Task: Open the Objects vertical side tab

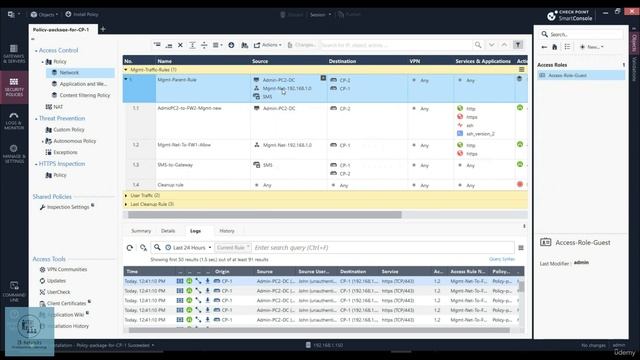Action: click(x=634, y=42)
